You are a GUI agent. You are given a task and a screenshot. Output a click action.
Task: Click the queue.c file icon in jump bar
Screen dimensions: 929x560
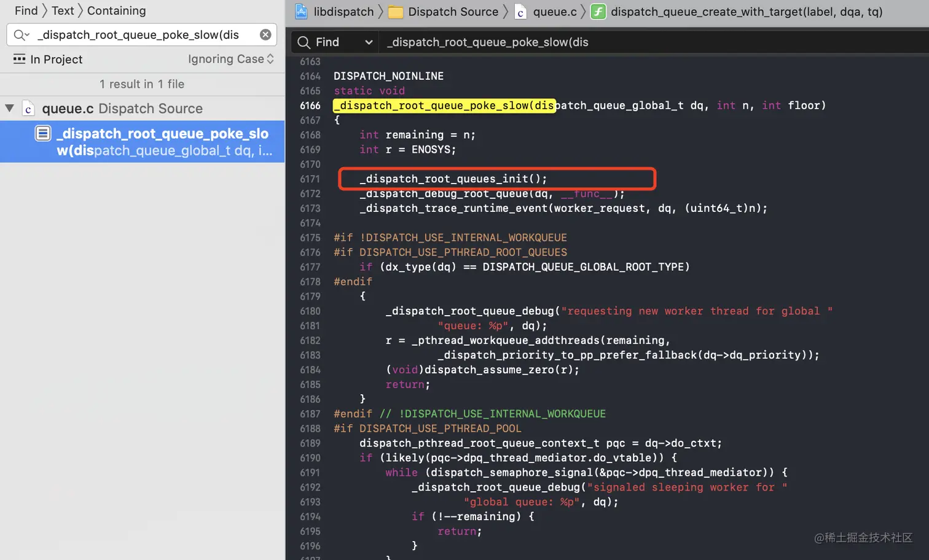click(520, 12)
